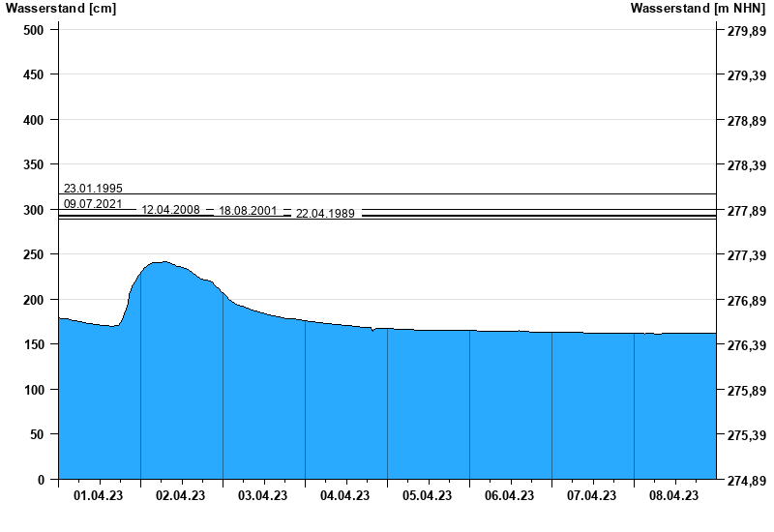Click the 100 tick on the left axis
774x532 pixels.
pyautogui.click(x=34, y=390)
